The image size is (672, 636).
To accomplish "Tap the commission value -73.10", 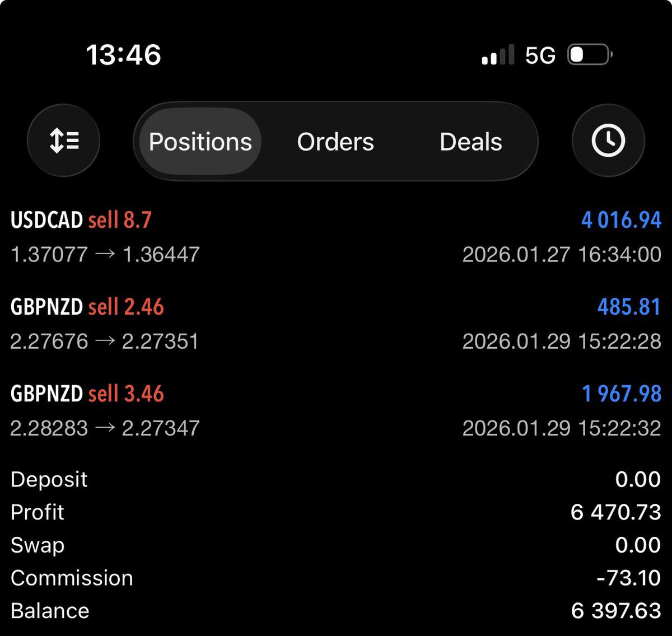I will tap(629, 578).
